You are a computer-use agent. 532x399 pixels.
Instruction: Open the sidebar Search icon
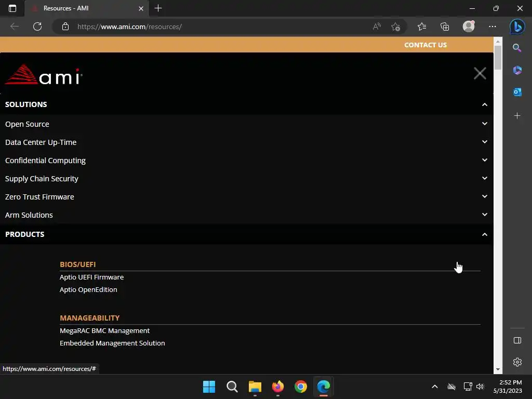(517, 48)
